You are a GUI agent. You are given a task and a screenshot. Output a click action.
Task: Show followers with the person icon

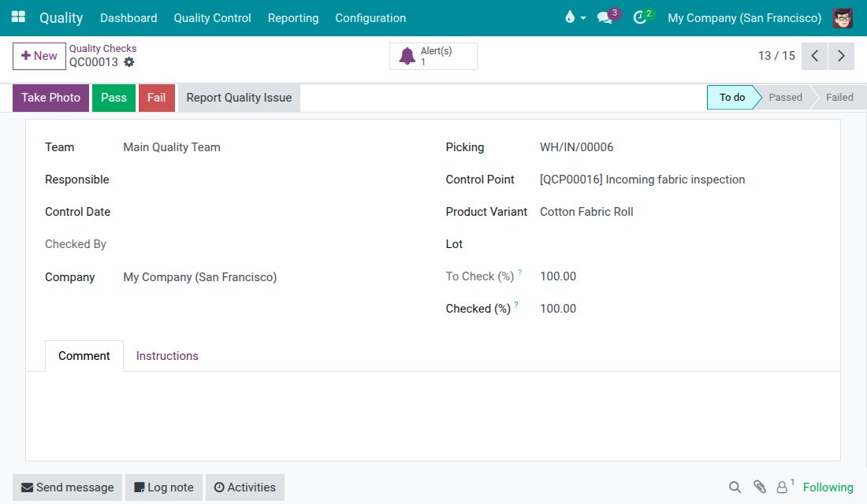(783, 487)
